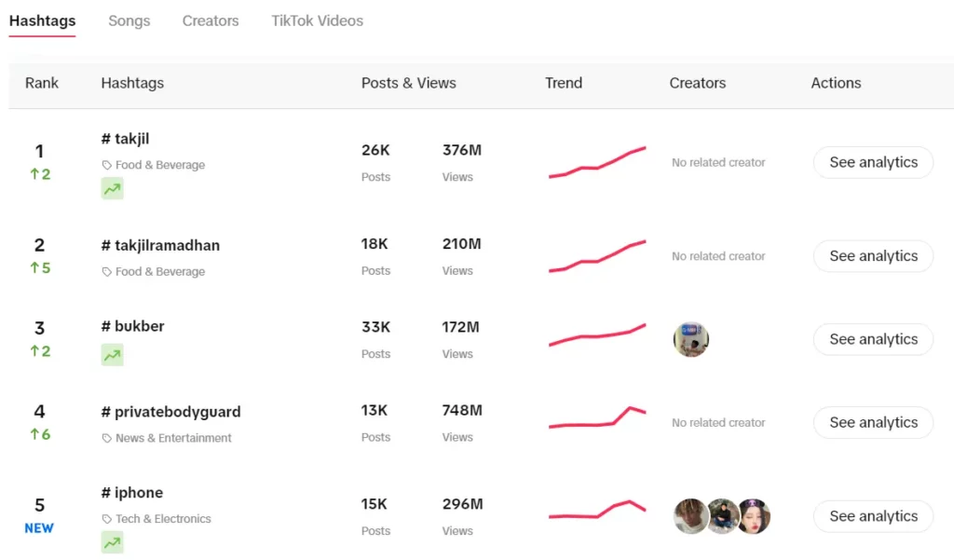Screen dimensions: 954x560
Task: Click the Food & Beverage category icon for #takjil
Action: click(105, 165)
